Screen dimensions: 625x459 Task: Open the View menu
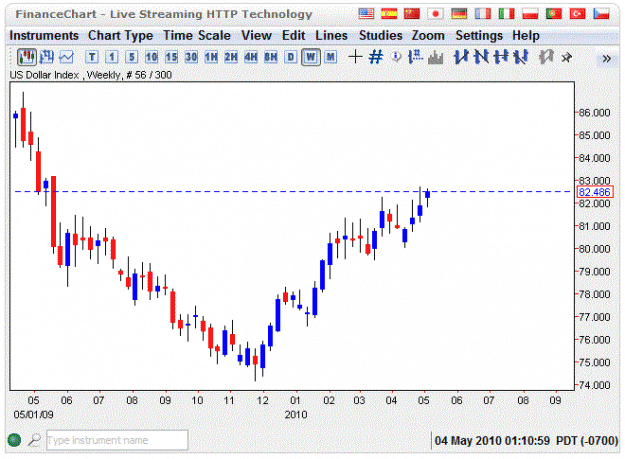[256, 35]
